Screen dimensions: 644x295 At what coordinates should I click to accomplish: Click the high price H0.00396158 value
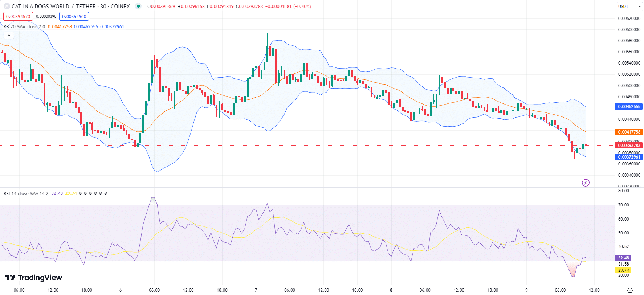tap(191, 7)
